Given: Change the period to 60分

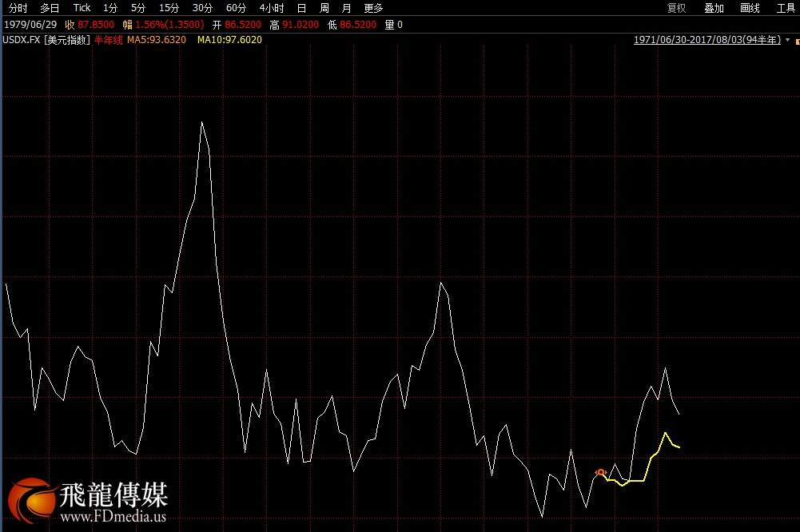Looking at the screenshot, I should point(236,8).
